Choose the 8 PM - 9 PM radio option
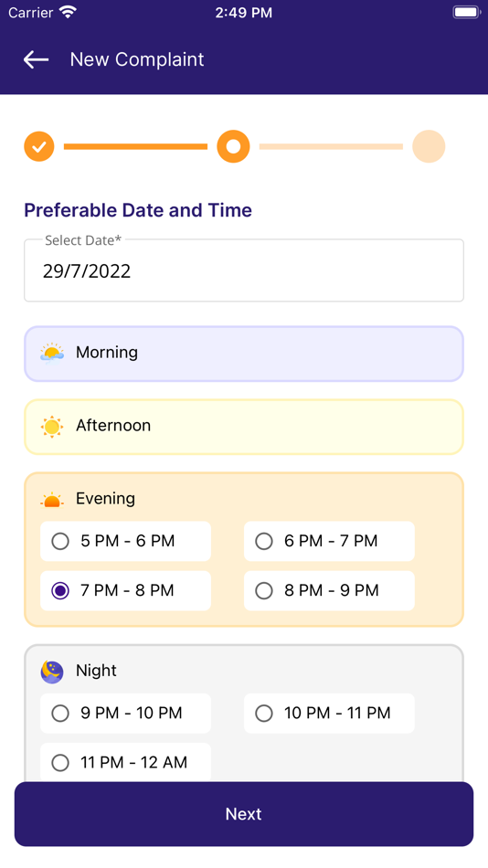 coord(329,590)
